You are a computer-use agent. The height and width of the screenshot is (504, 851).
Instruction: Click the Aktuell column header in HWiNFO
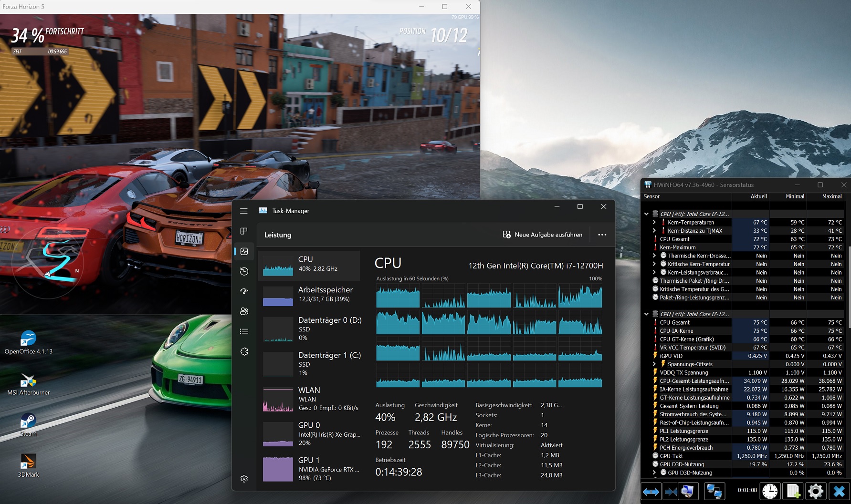point(751,196)
